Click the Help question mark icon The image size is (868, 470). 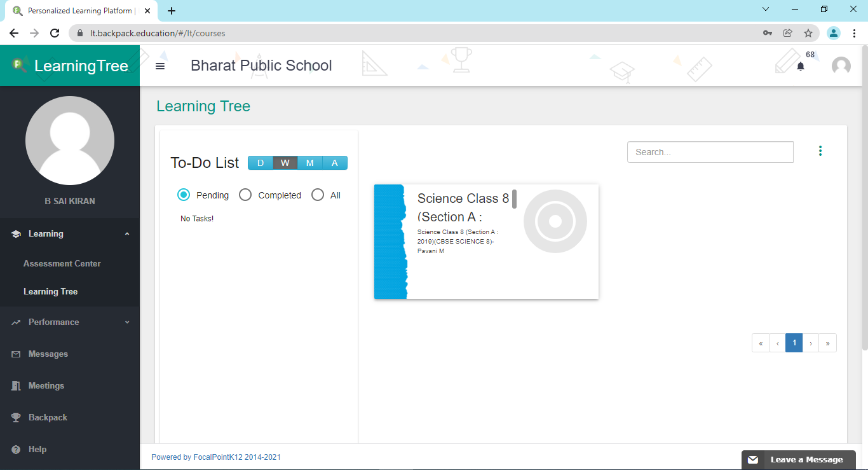(16, 450)
